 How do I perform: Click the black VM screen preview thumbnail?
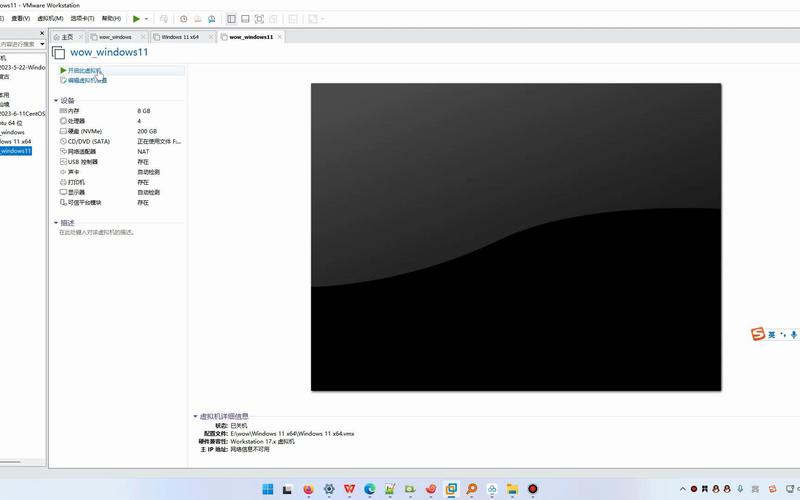516,237
